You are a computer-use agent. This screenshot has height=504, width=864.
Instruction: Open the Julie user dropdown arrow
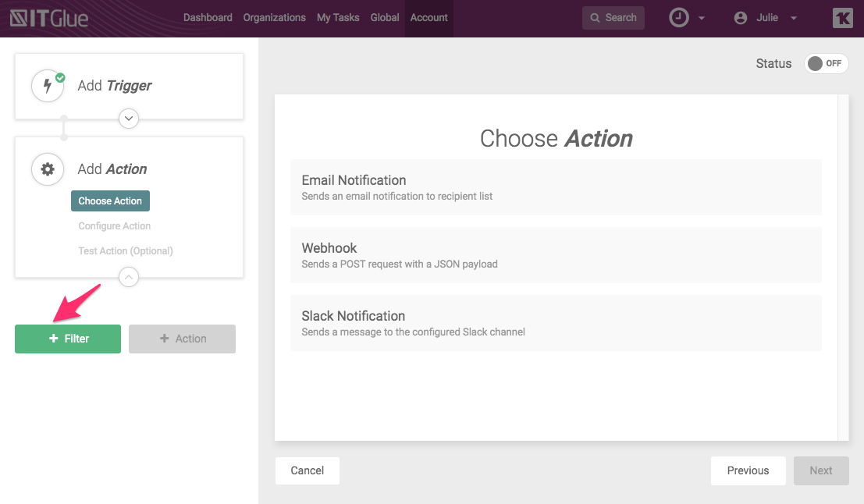point(794,19)
